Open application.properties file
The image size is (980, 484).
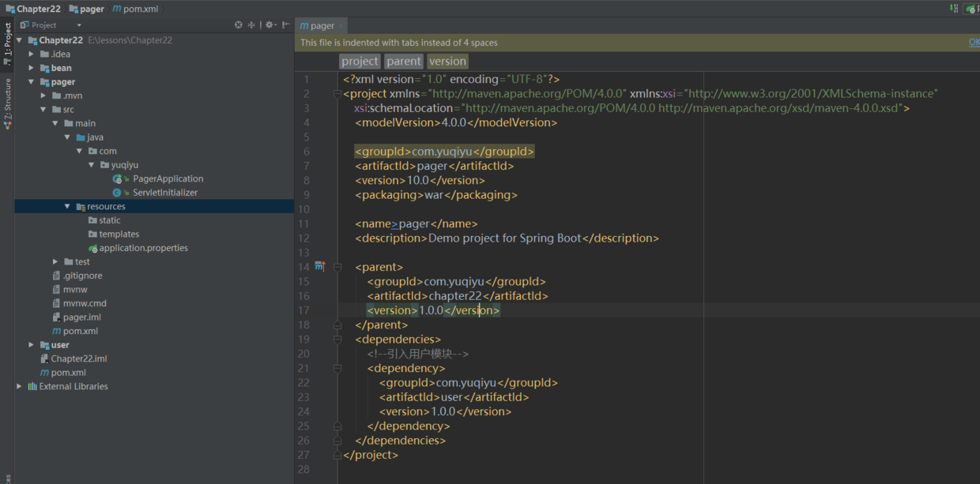point(143,248)
